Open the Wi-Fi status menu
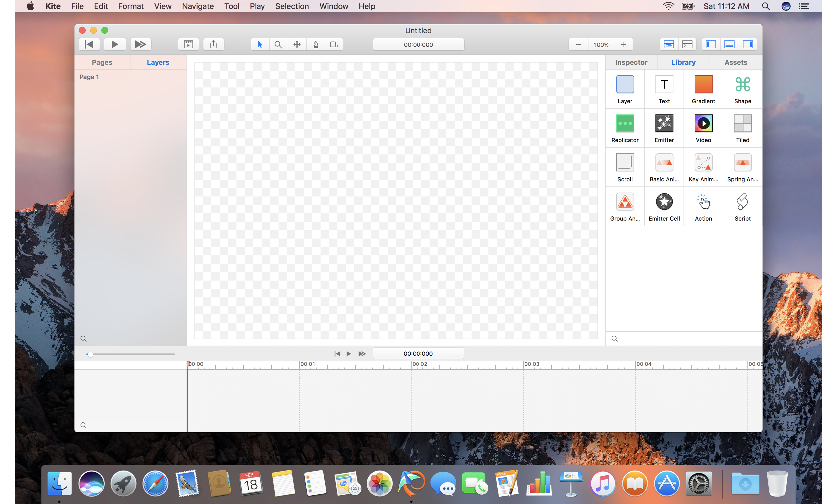 coord(668,6)
